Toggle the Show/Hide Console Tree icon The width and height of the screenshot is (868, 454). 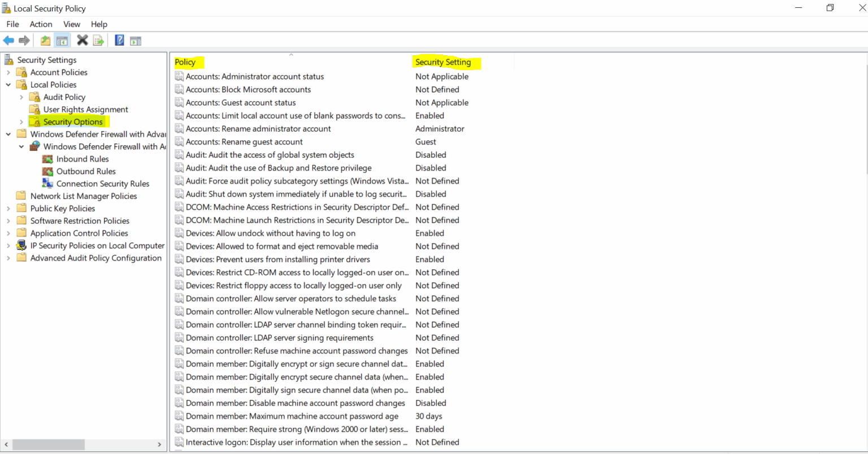[62, 40]
